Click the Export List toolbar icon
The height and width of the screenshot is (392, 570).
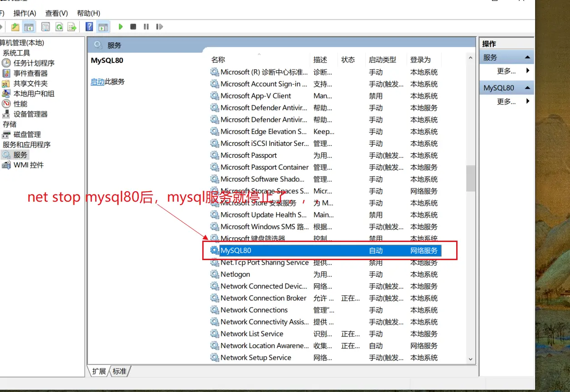pyautogui.click(x=72, y=27)
